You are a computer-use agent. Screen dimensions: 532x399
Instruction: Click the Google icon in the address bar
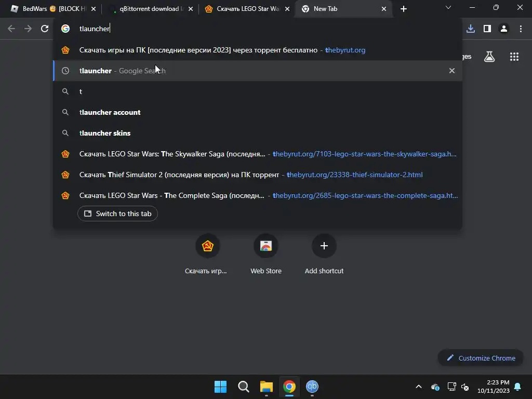pyautogui.click(x=65, y=29)
